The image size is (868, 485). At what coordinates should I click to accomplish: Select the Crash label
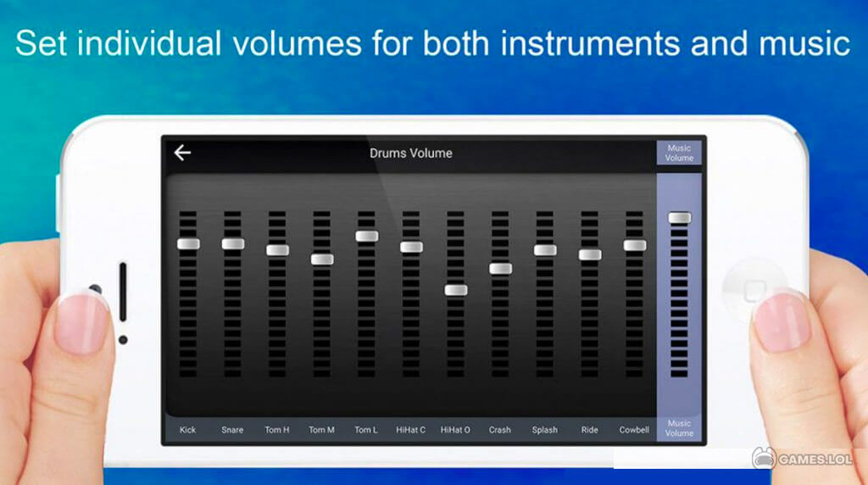pyautogui.click(x=499, y=430)
